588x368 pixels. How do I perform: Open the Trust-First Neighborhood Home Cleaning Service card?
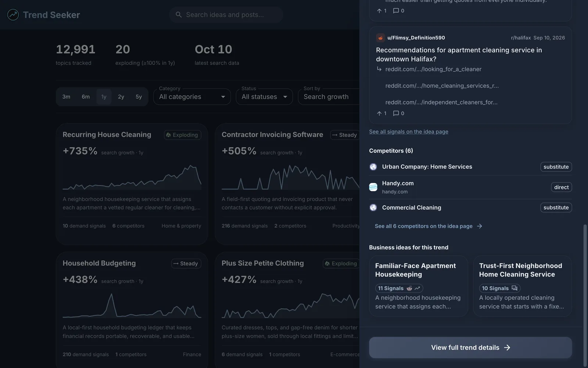(x=522, y=286)
